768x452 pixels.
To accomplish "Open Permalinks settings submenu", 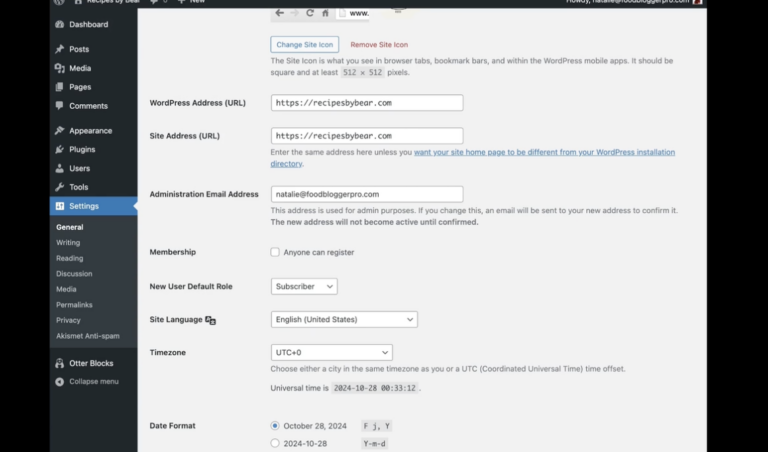I will [74, 305].
